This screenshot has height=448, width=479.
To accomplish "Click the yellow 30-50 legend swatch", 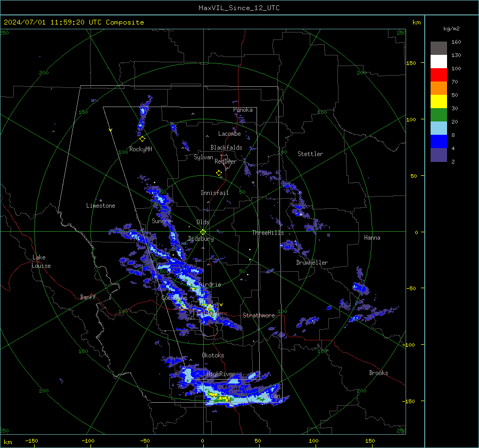I will pyautogui.click(x=439, y=102).
